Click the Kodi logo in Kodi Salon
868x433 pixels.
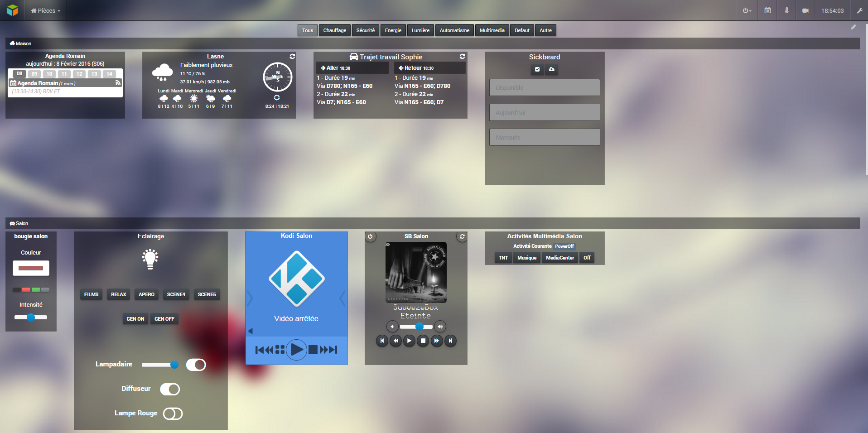(297, 279)
